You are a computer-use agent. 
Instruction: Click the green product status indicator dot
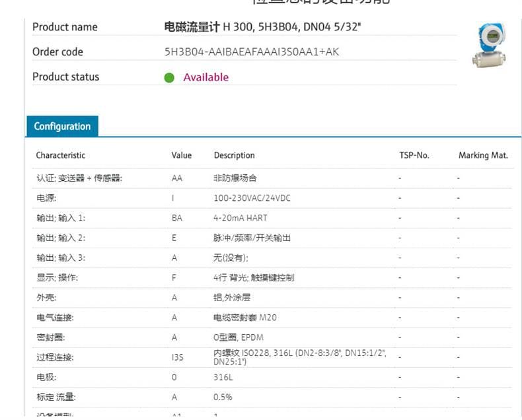click(x=169, y=78)
